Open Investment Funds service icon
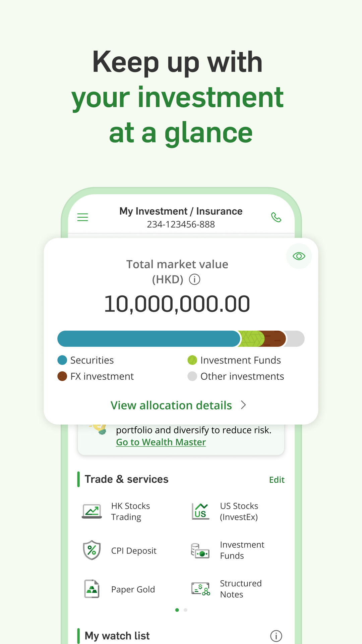The height and width of the screenshot is (644, 362). [200, 550]
